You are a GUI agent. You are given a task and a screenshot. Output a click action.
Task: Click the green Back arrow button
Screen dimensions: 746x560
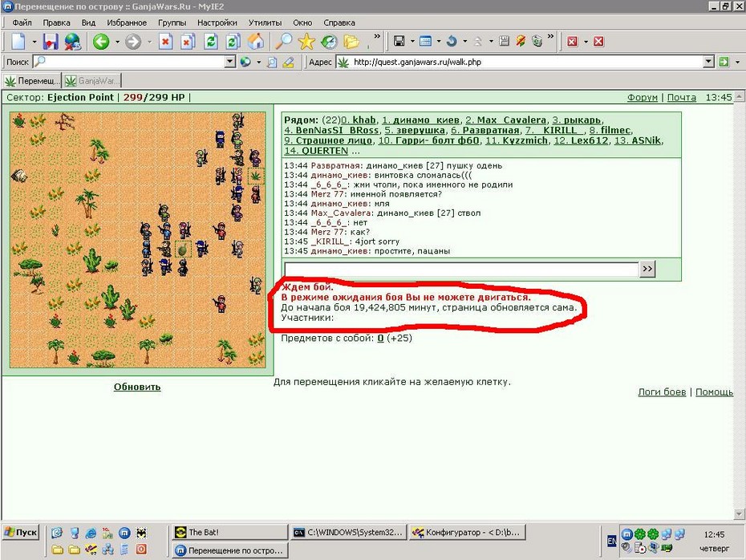tap(101, 42)
